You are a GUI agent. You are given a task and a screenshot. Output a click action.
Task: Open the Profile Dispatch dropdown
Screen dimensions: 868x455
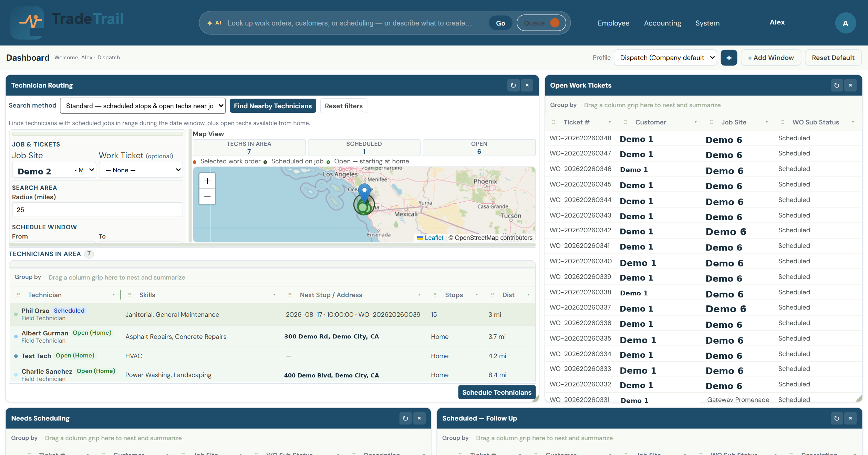point(665,58)
